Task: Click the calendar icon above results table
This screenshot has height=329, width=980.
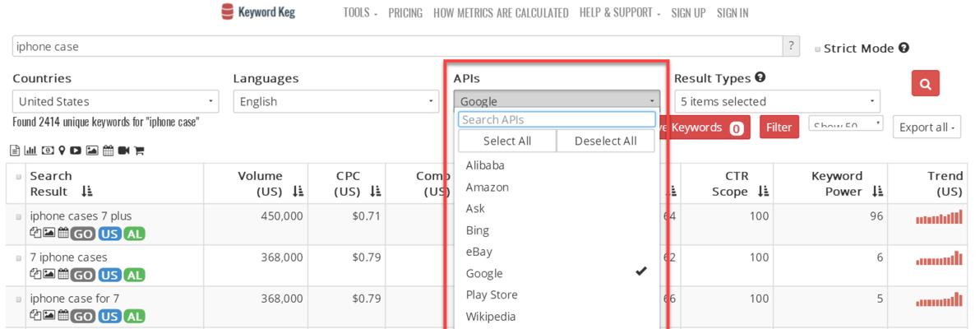Action: (x=109, y=151)
